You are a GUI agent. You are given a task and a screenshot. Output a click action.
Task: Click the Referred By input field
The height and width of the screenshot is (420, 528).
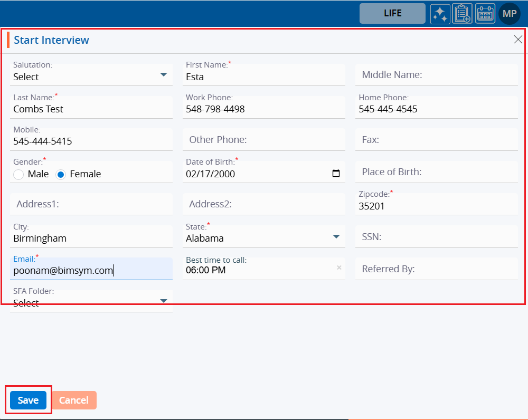(x=436, y=269)
